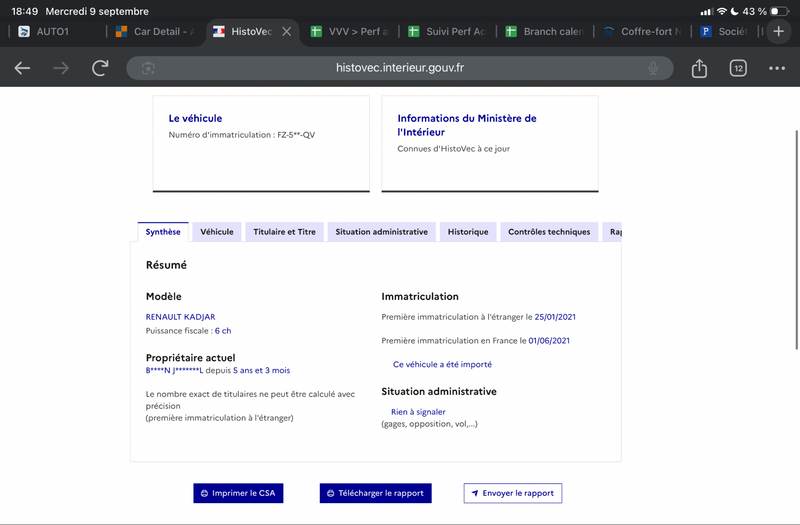Tap the Wi-Fi status icon
This screenshot has height=525, width=800.
(x=721, y=11)
